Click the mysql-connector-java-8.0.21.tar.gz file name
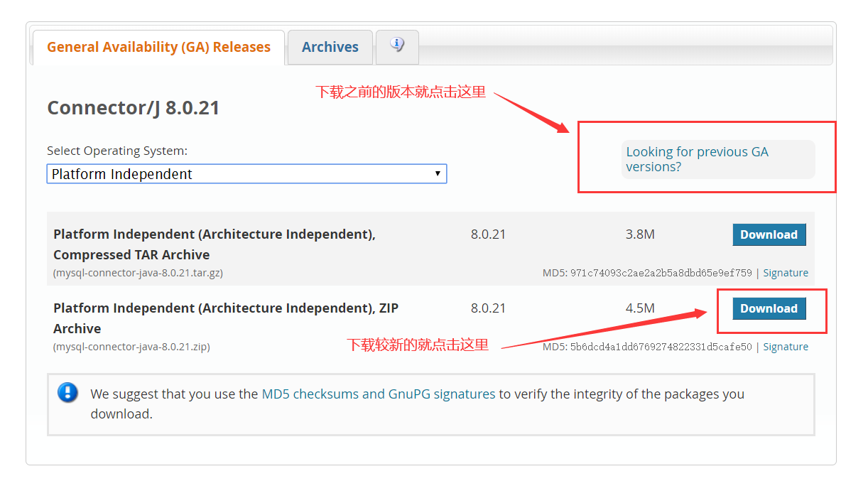This screenshot has height=481, width=868. pyautogui.click(x=137, y=272)
